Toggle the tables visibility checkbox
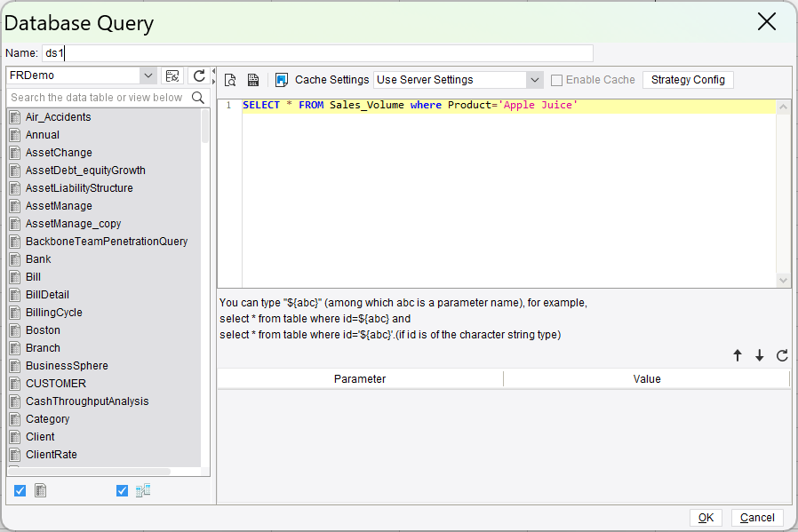798x532 pixels. [x=20, y=489]
